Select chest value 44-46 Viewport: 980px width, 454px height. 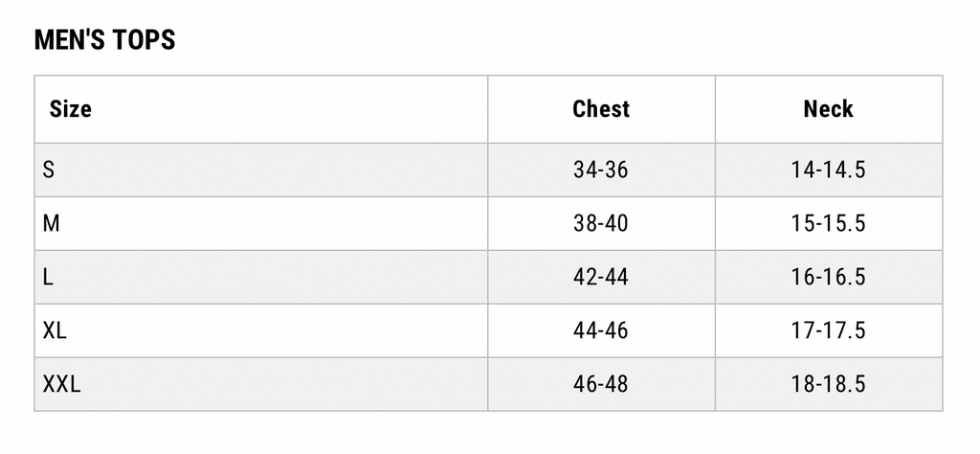[601, 330]
